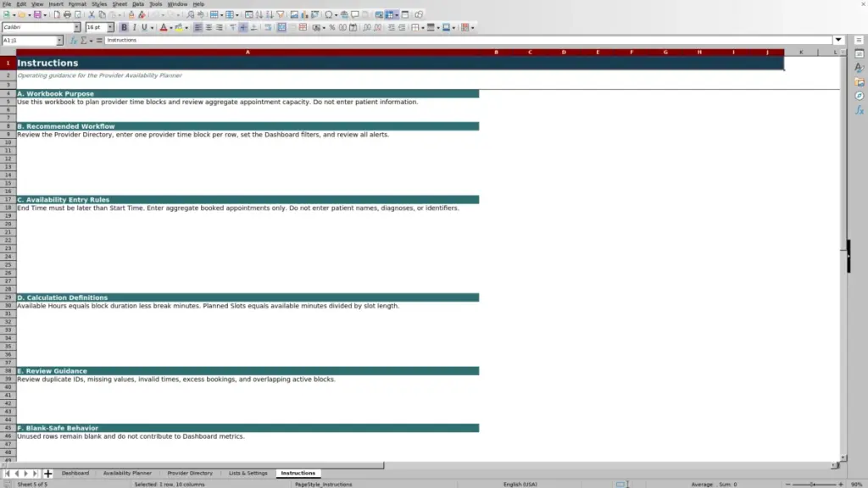Open the font color dropdown arrow

[x=171, y=28]
